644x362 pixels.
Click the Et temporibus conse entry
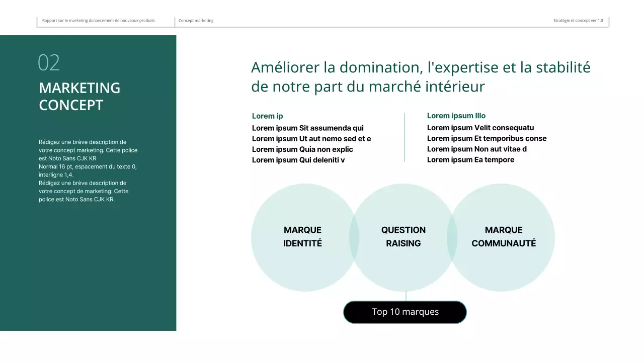coord(487,138)
